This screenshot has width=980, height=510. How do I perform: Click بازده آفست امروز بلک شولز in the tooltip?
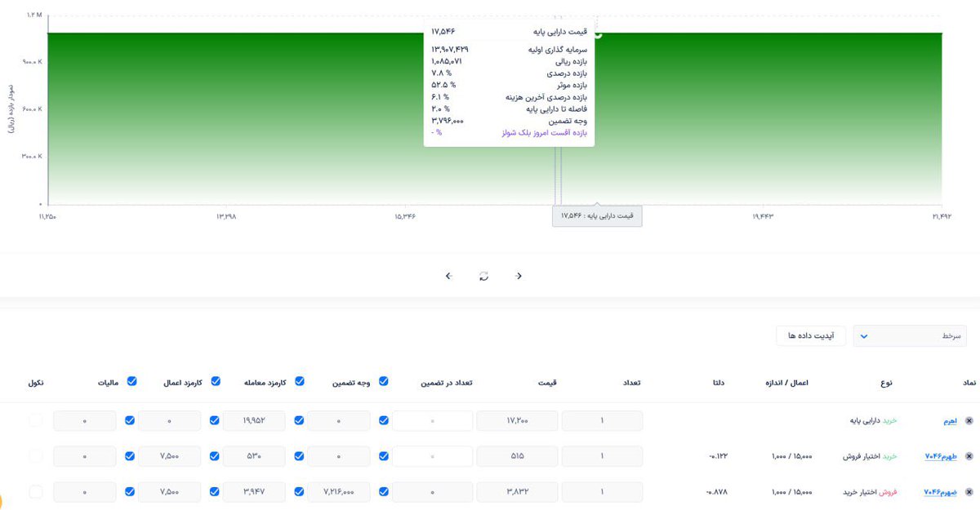pyautogui.click(x=545, y=131)
